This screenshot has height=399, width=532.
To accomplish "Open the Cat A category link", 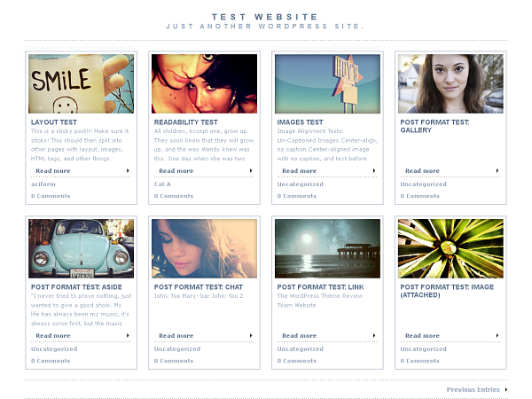I will pos(162,184).
